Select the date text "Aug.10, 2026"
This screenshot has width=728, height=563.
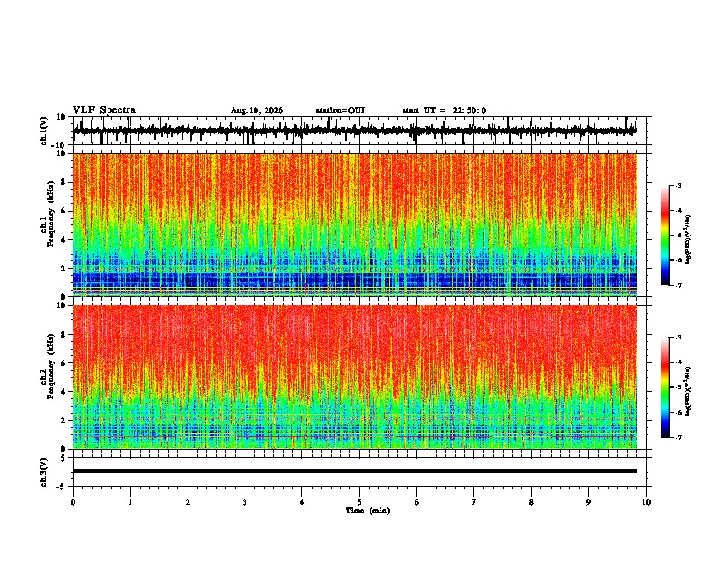click(256, 110)
